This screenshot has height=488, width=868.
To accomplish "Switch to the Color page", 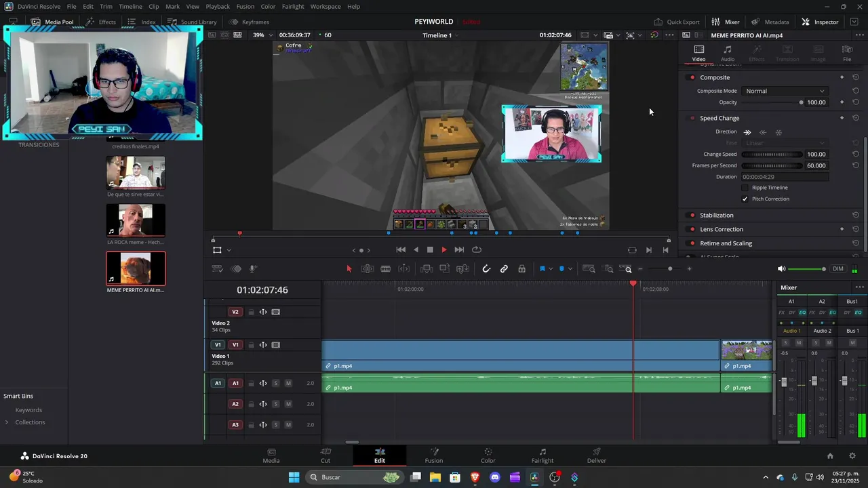I will click(488, 455).
